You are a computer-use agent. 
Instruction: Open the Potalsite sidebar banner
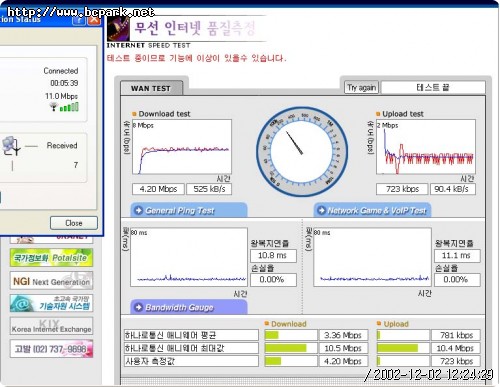51,258
